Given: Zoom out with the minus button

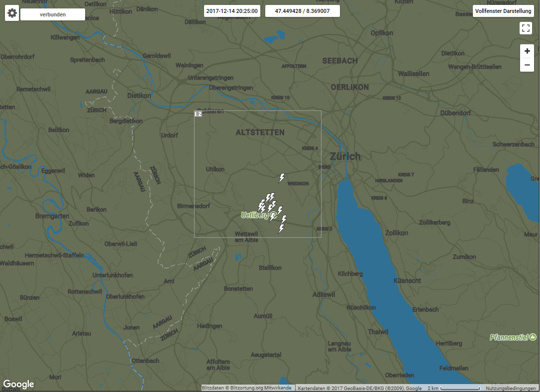Looking at the screenshot, I should coord(527,65).
